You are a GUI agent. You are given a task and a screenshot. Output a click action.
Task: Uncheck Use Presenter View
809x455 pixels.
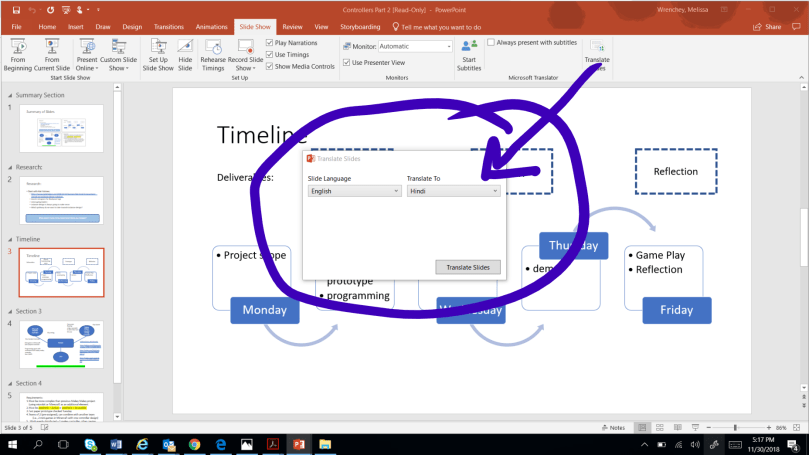tap(346, 62)
